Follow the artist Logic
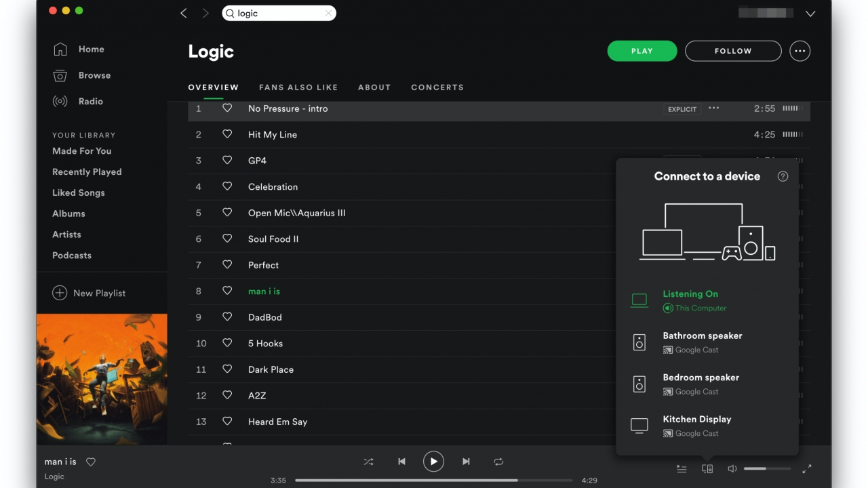The width and height of the screenshot is (868, 488). 733,51
